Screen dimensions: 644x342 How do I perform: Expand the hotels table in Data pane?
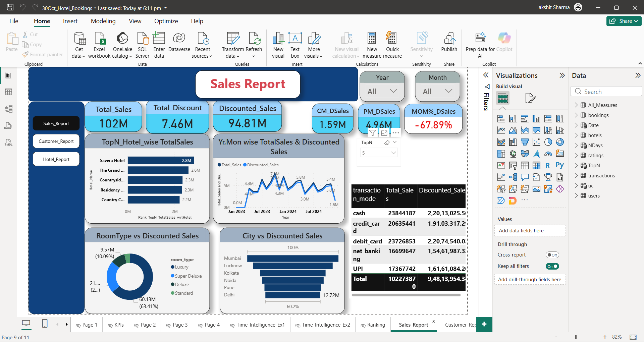pyautogui.click(x=576, y=135)
